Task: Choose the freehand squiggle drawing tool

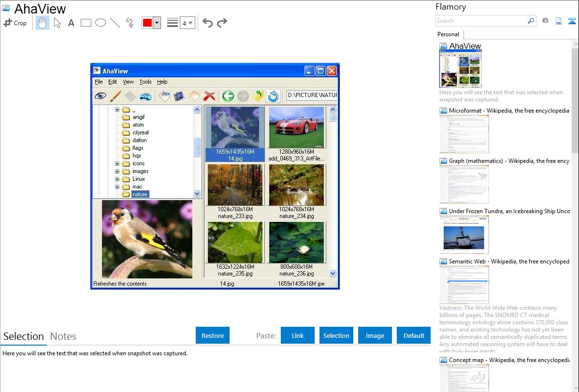Action: [130, 23]
